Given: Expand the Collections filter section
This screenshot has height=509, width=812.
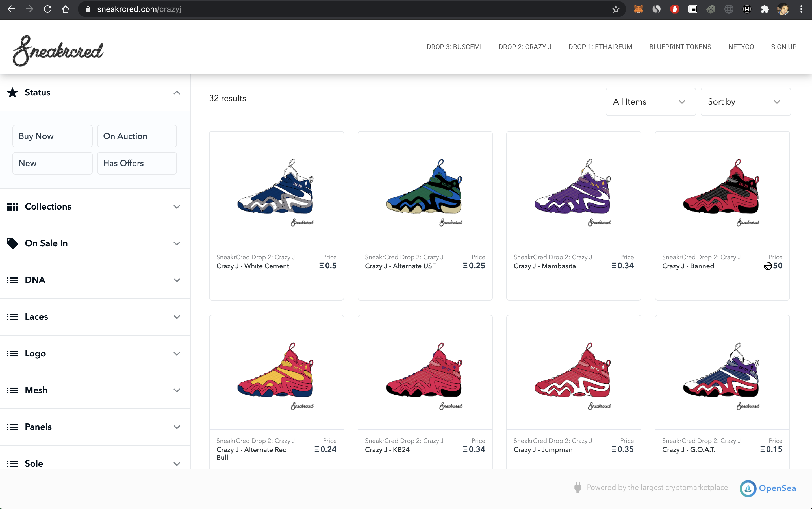Looking at the screenshot, I should tap(95, 207).
